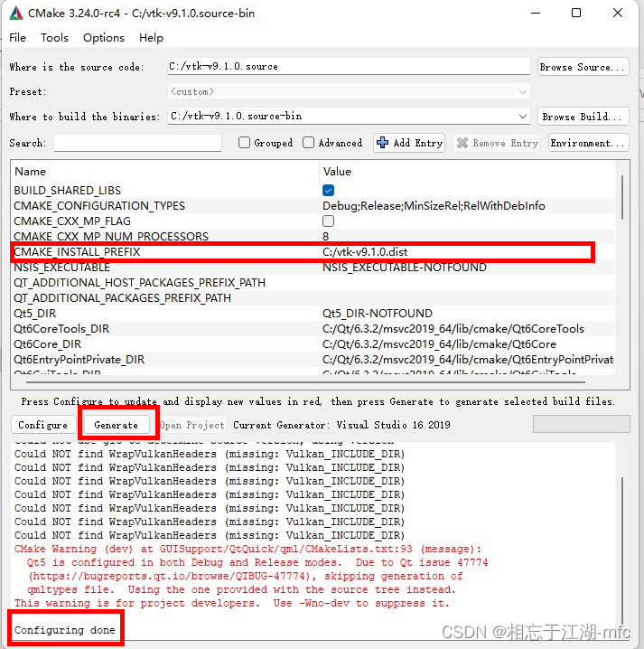
Task: Open the File menu
Action: [17, 38]
